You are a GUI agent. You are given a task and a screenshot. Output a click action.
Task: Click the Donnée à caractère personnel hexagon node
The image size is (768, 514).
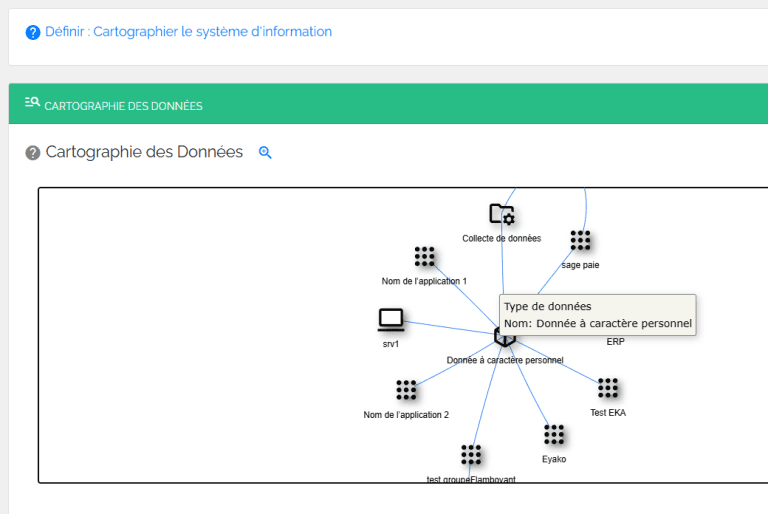click(504, 338)
